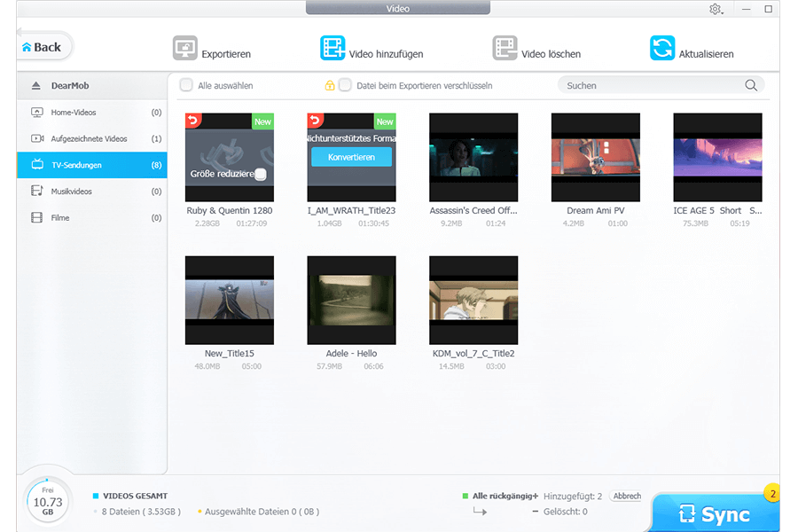Click the Konvertieren button
Screen dimensions: 798x532
[x=352, y=157]
